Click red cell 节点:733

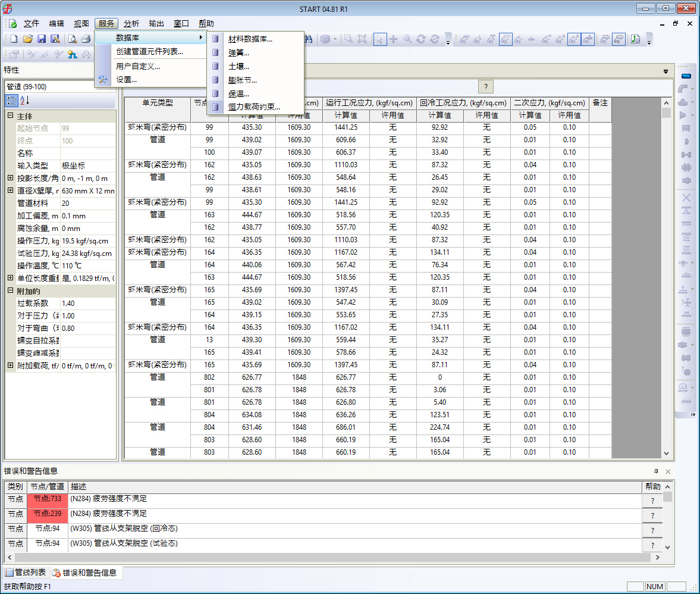point(48,501)
